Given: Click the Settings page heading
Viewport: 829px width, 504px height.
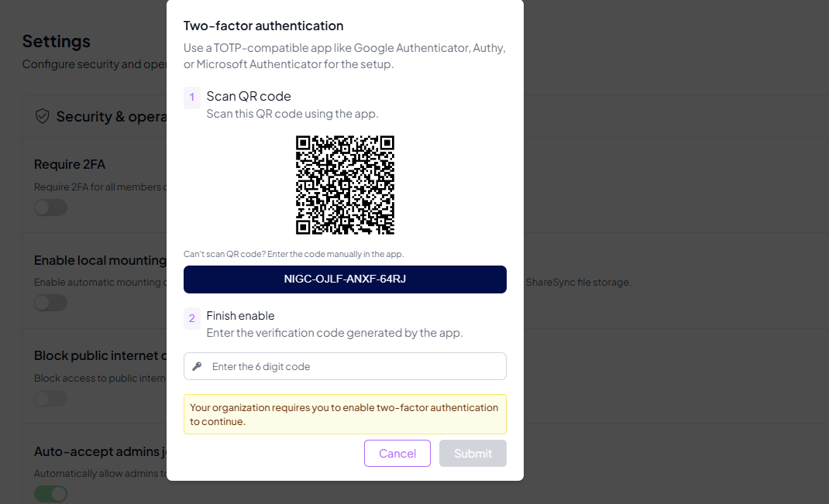Looking at the screenshot, I should pyautogui.click(x=56, y=41).
